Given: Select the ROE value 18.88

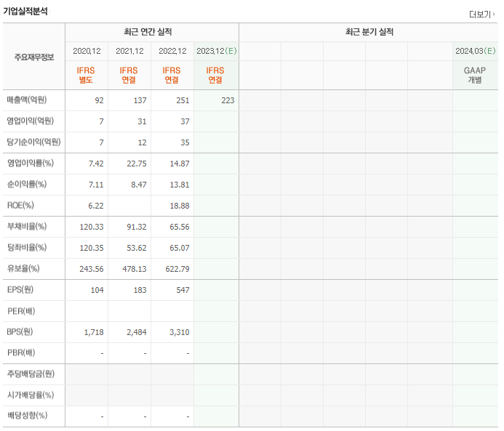Looking at the screenshot, I should coord(180,206).
